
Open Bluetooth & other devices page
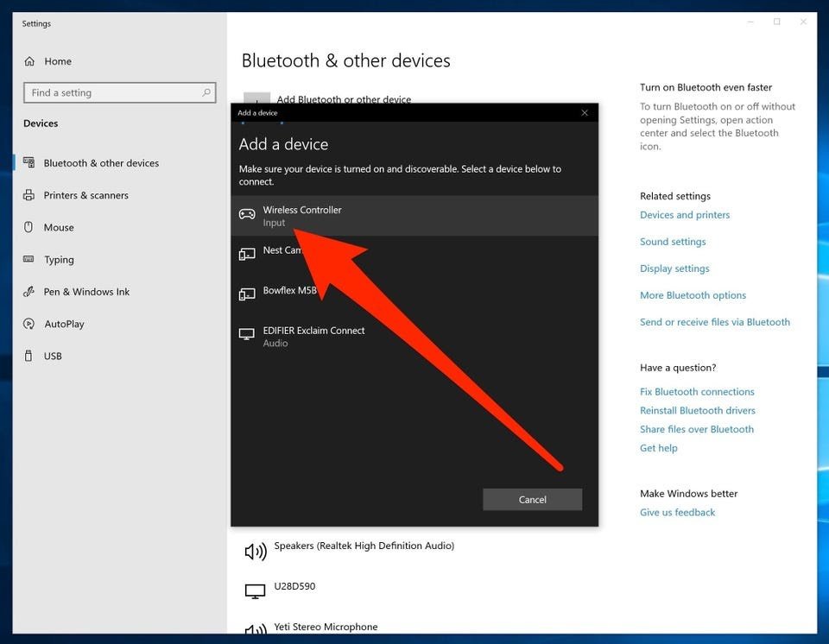[102, 163]
